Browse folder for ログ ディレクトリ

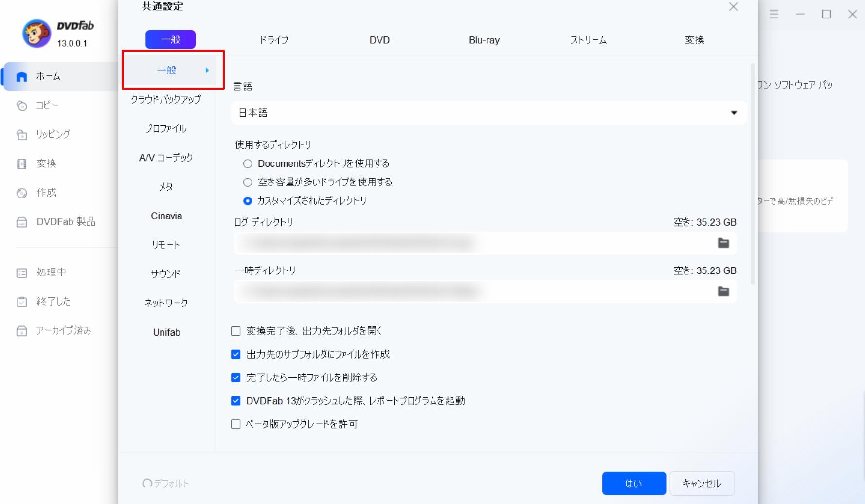(723, 243)
